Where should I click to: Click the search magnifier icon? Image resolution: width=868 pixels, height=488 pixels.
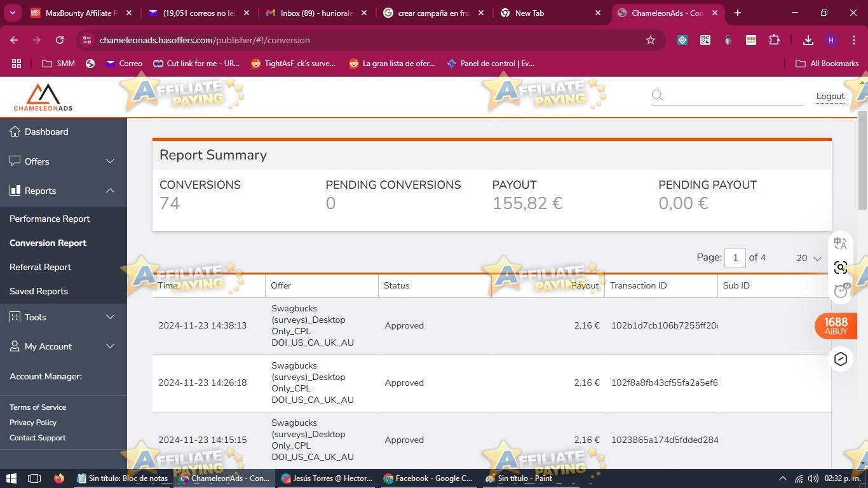658,95
